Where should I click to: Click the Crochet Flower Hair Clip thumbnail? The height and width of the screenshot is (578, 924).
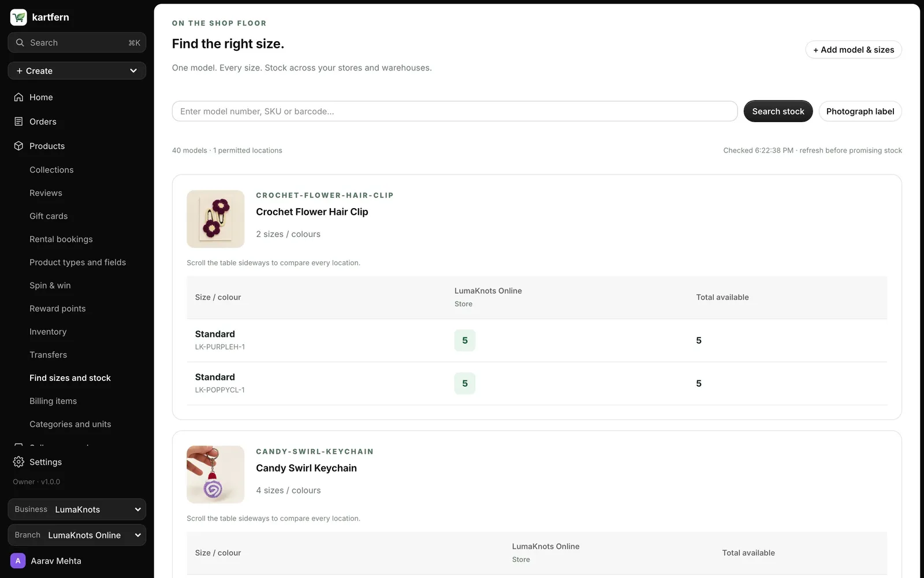[x=215, y=219]
